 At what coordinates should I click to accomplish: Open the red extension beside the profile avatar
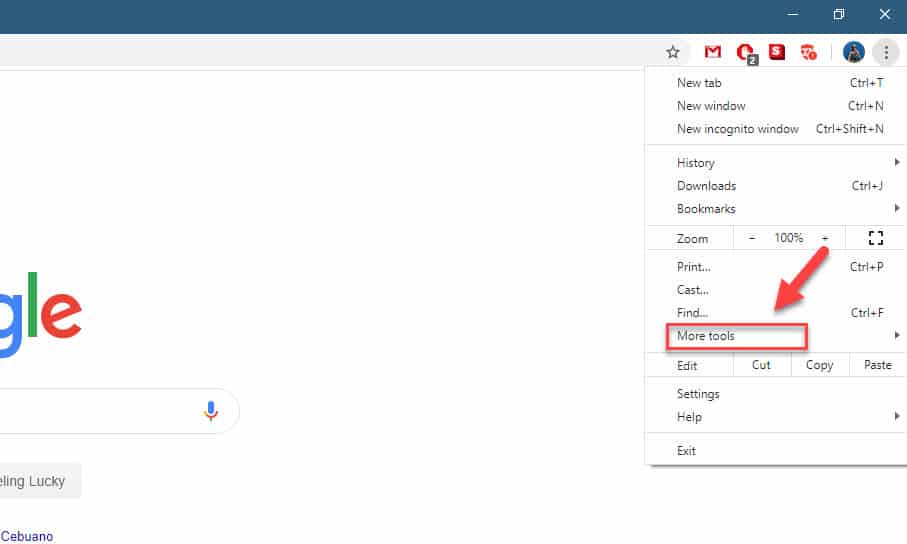(x=809, y=52)
